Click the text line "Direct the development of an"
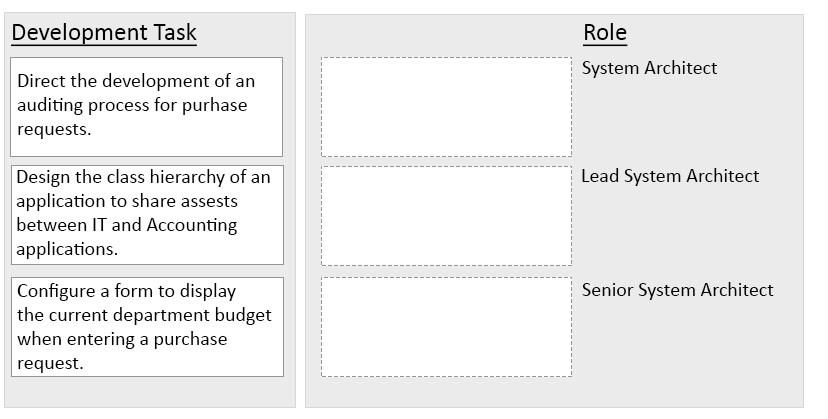The width and height of the screenshot is (828, 419). [136, 81]
